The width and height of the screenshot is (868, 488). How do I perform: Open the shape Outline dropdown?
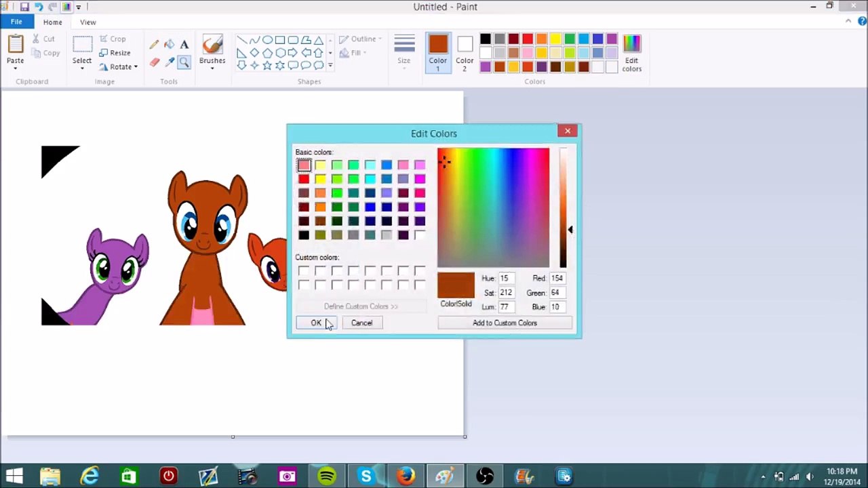pyautogui.click(x=361, y=39)
